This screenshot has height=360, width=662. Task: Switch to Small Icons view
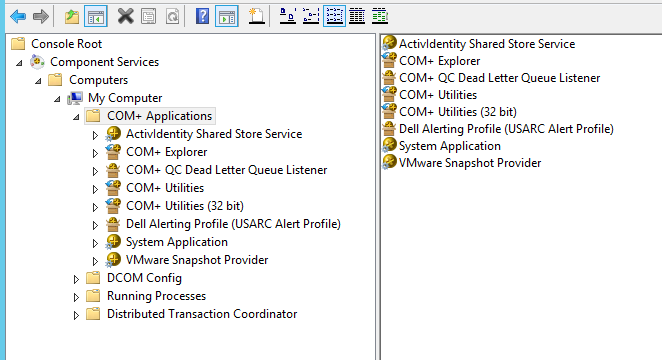pyautogui.click(x=311, y=16)
